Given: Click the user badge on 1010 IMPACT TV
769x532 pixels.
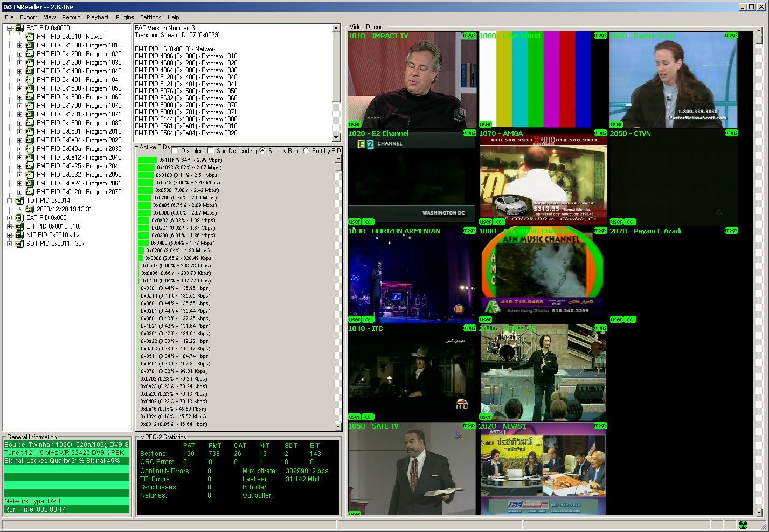Looking at the screenshot, I should [354, 124].
